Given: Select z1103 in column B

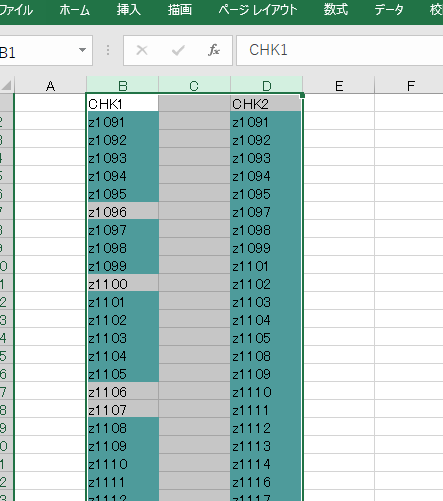Looking at the screenshot, I should (123, 338).
